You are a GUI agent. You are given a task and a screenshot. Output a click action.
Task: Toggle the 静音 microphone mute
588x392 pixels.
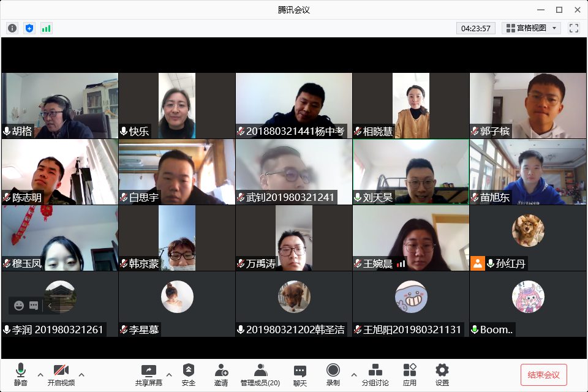point(20,374)
